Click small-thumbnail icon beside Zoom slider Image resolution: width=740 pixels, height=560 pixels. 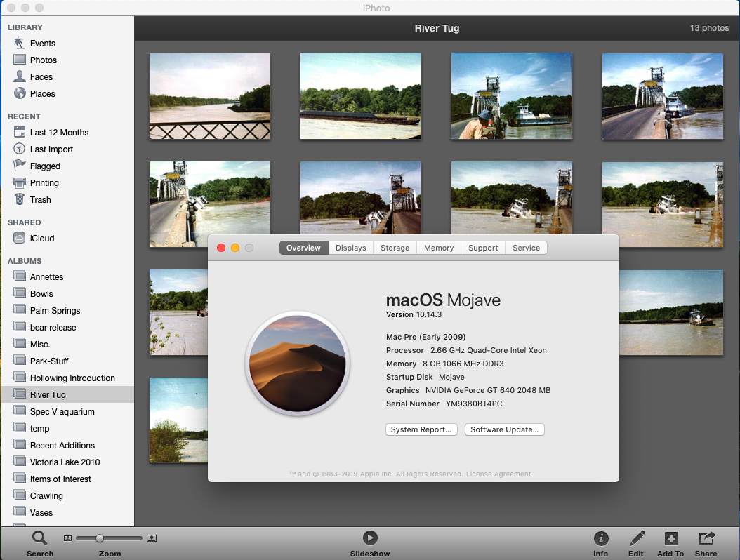[x=67, y=538]
